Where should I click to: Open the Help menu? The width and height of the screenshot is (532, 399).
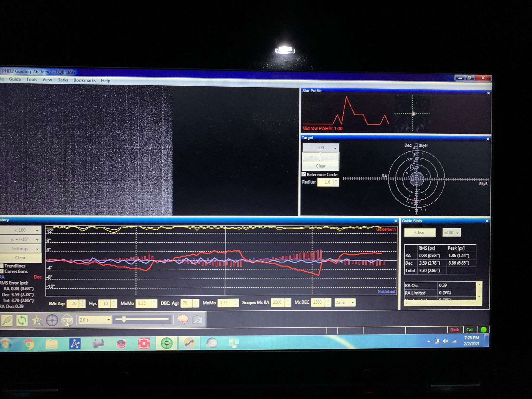tap(105, 80)
